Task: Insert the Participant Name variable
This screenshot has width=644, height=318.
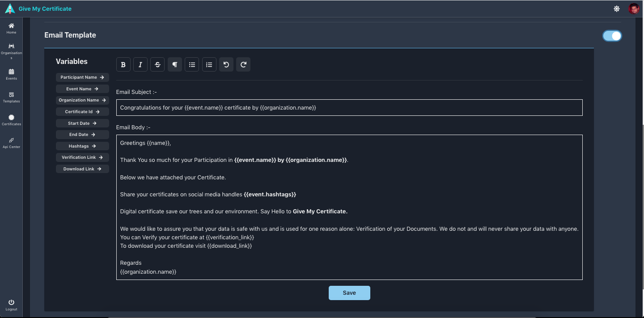Action: click(82, 77)
